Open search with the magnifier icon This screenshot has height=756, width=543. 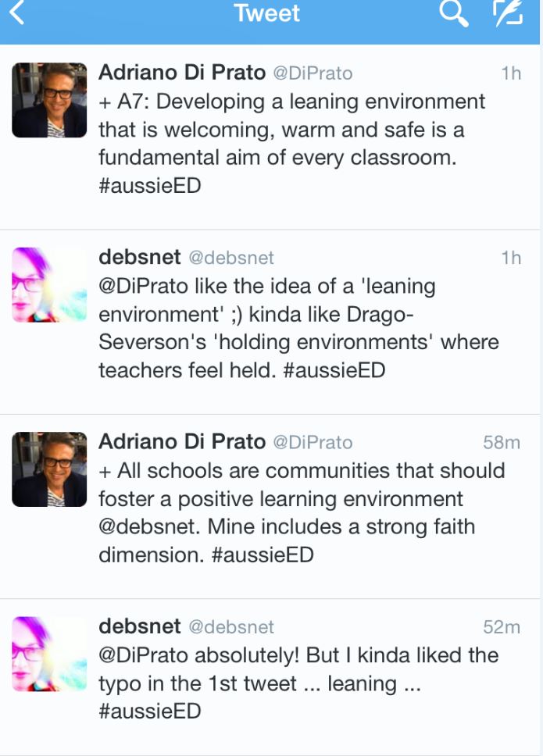453,14
